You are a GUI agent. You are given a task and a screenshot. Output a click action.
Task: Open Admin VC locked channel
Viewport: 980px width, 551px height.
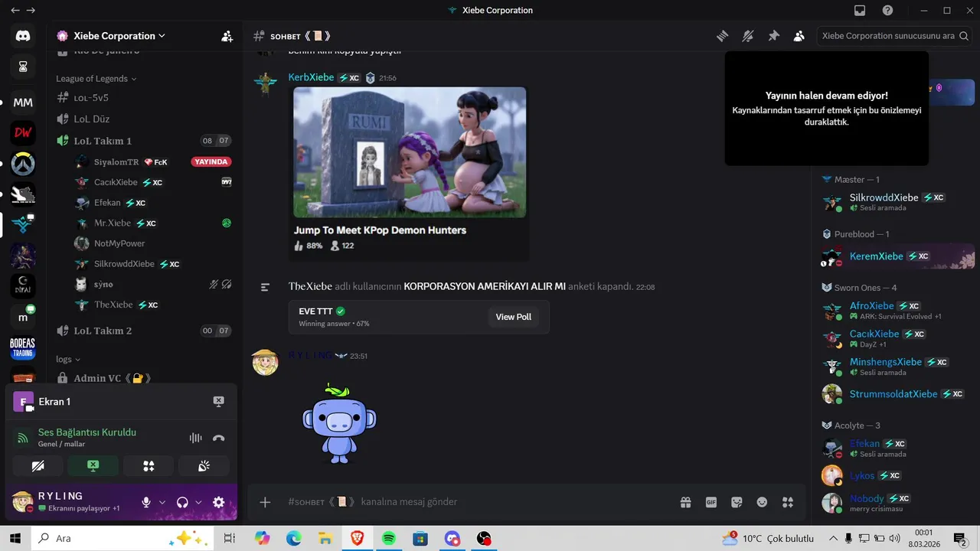144,378
